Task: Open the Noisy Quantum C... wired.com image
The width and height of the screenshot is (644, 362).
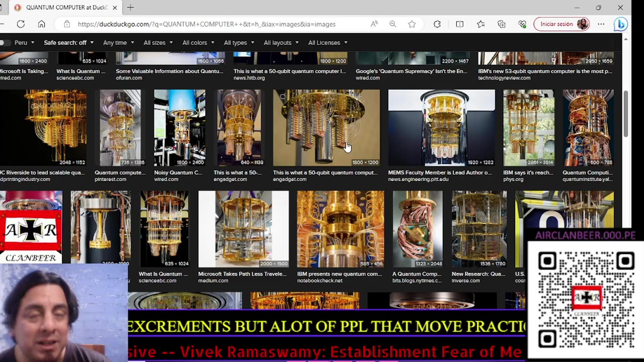Action: [x=180, y=128]
